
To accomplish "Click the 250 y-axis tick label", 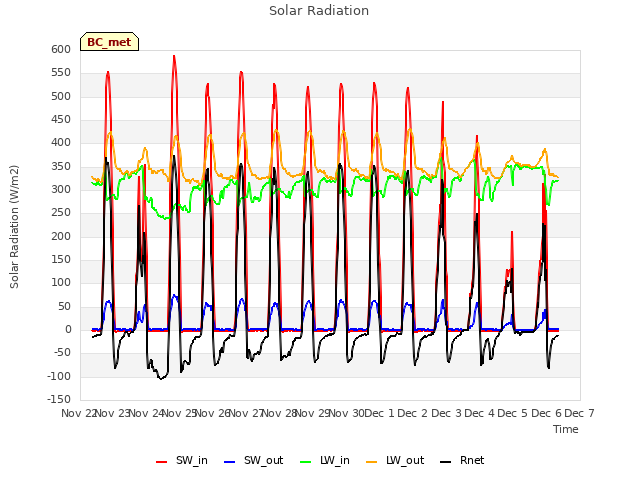I will tap(61, 213).
